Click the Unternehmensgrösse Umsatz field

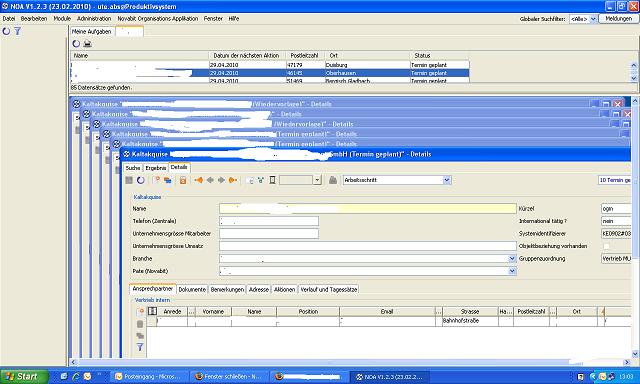click(x=368, y=246)
